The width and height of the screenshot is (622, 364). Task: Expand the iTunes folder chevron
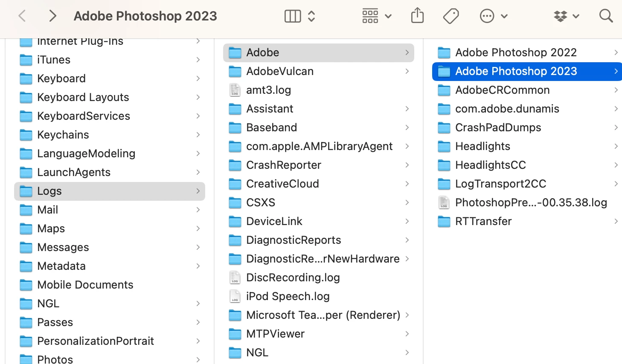point(198,60)
